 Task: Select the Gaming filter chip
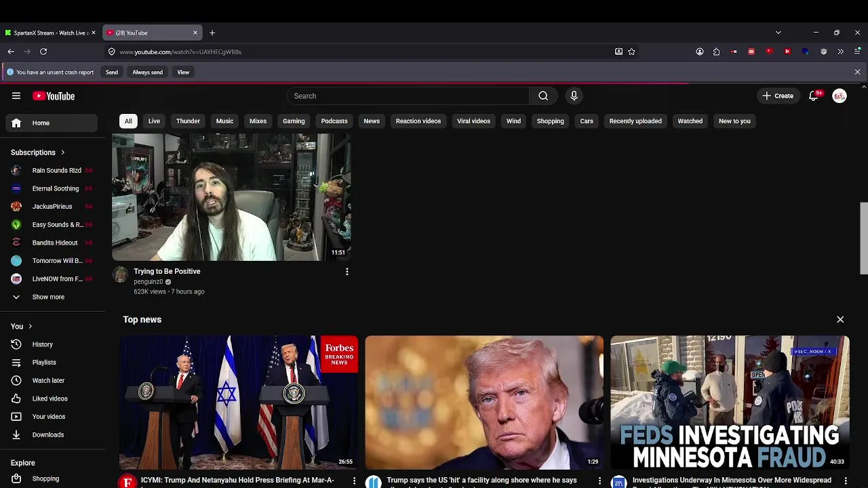coord(294,121)
